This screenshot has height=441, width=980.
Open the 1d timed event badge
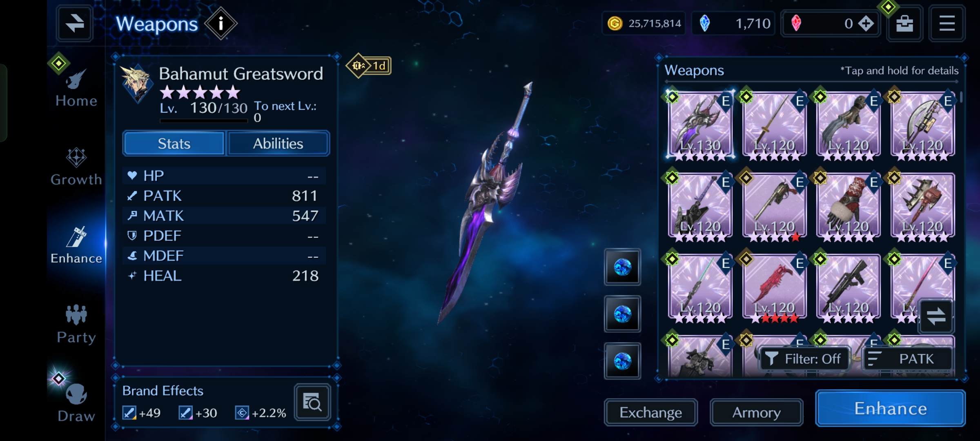point(369,65)
